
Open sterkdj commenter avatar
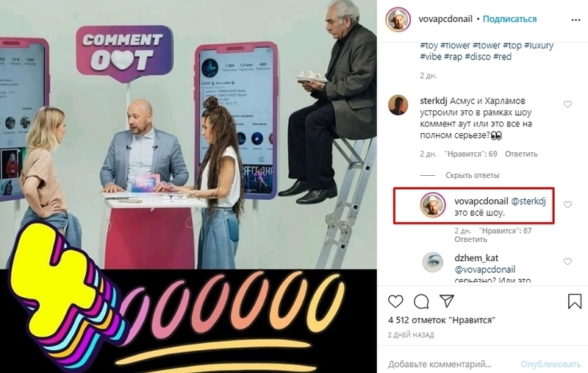[398, 105]
